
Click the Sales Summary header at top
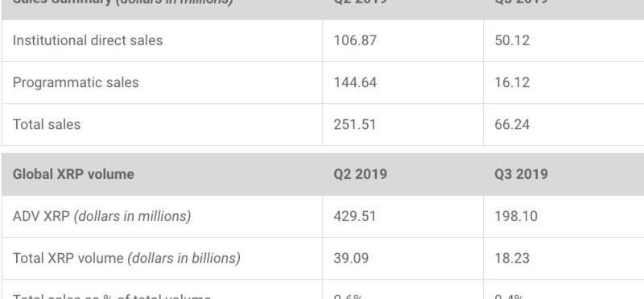point(123,2)
